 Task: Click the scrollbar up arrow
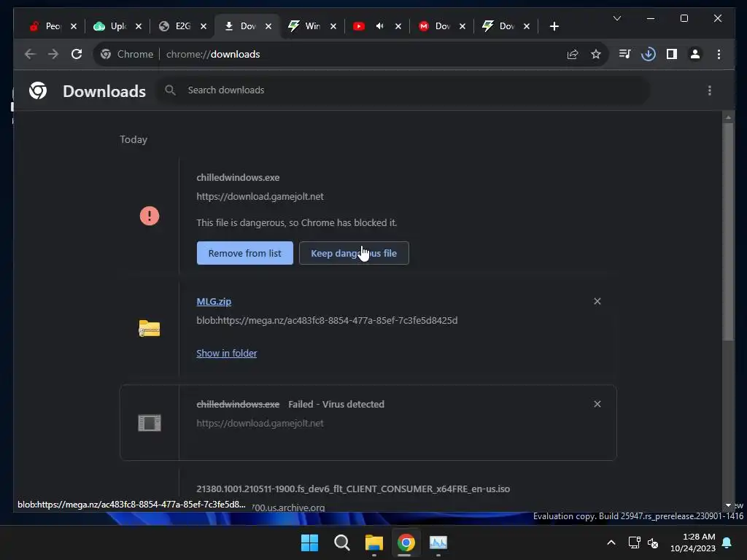pos(728,117)
